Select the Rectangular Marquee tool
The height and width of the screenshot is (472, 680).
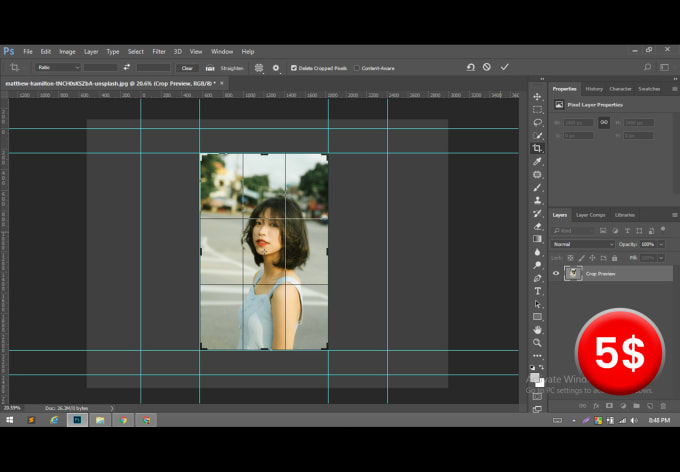pos(537,109)
